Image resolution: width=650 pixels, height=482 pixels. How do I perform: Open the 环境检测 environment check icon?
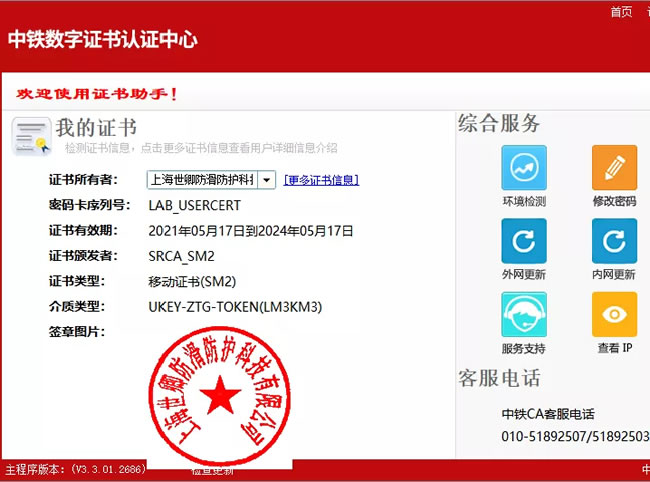point(524,167)
